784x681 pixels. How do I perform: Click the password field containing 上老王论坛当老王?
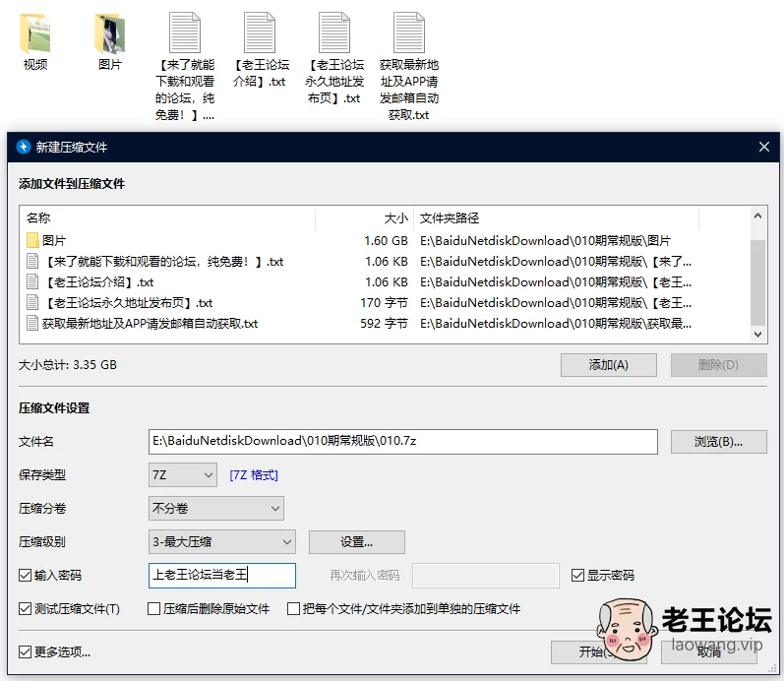tap(222, 576)
